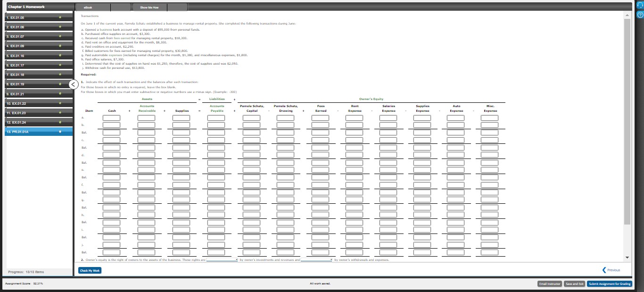Viewport: 644px width, 292px height.
Task: Click status dot beside 7. EX.01.18
Action: 59,75
